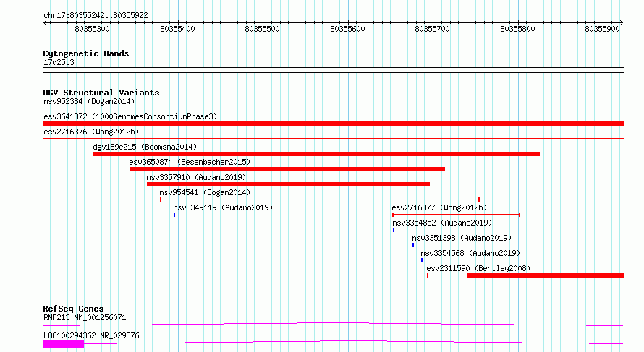This screenshot has height=352, width=644.
Task: Click the magenta LOC100294362 exon block
Action: pyautogui.click(x=63, y=344)
